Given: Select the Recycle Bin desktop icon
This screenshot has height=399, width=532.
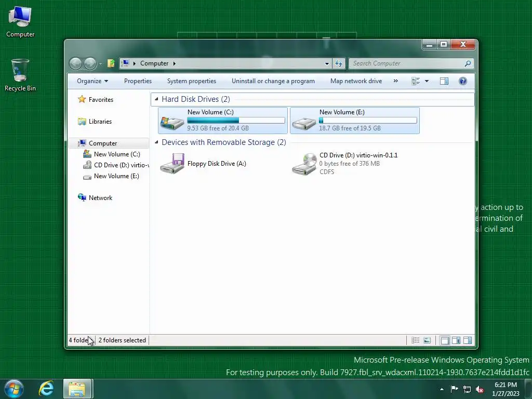Looking at the screenshot, I should tap(20, 75).
